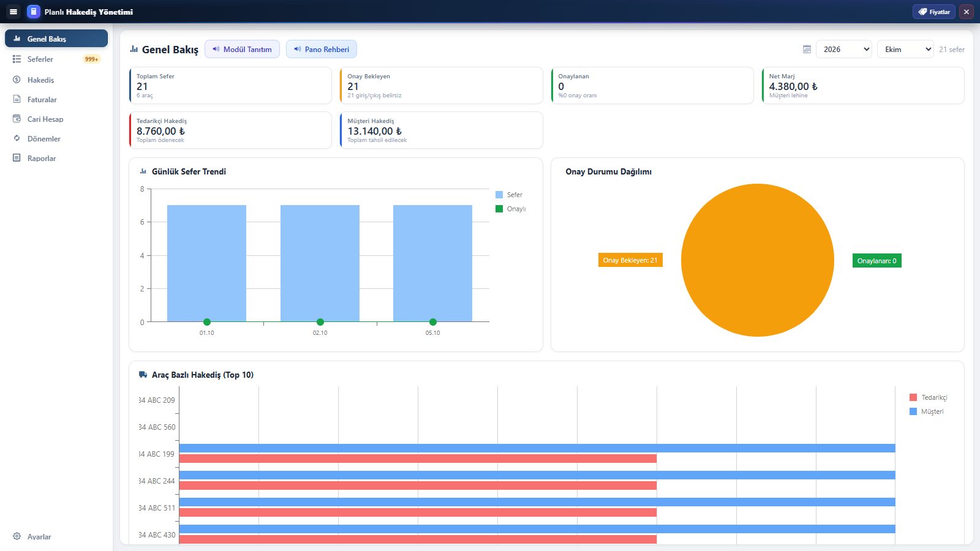Click the chart icon beside Günlük Sefer Trendi

(x=143, y=171)
